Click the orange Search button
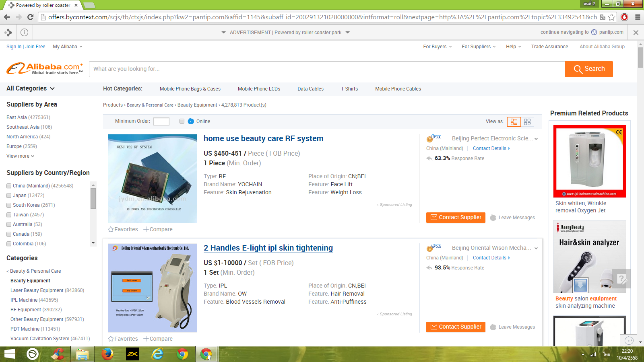 589,69
